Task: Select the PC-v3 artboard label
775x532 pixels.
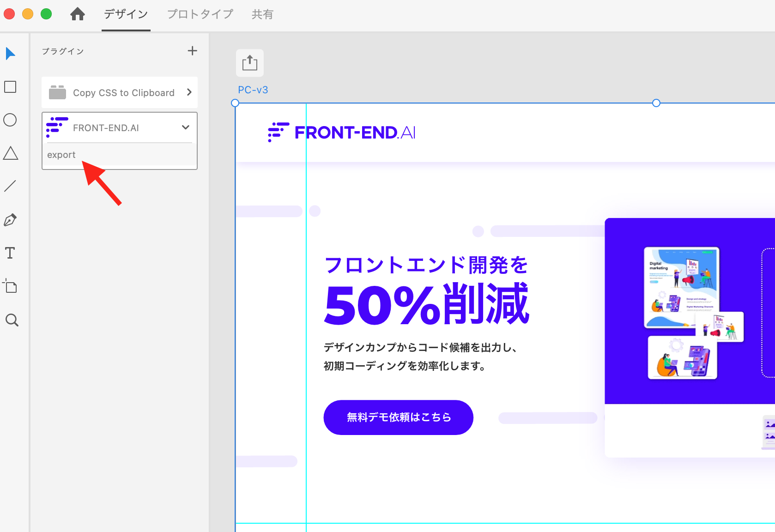Action: (x=252, y=90)
